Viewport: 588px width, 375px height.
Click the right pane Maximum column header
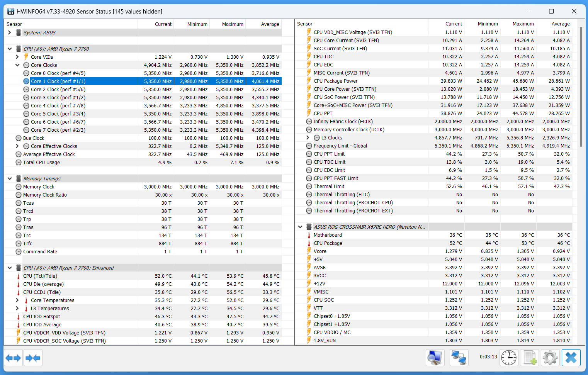[518, 24]
